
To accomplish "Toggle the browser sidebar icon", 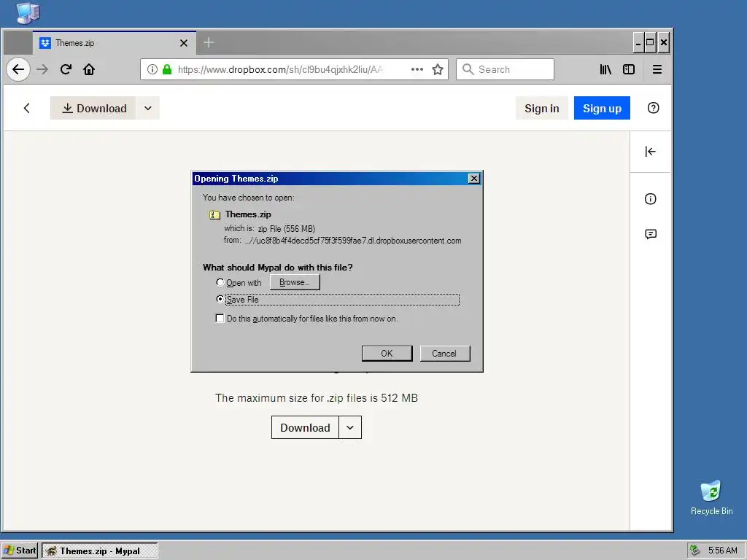I will 629,69.
